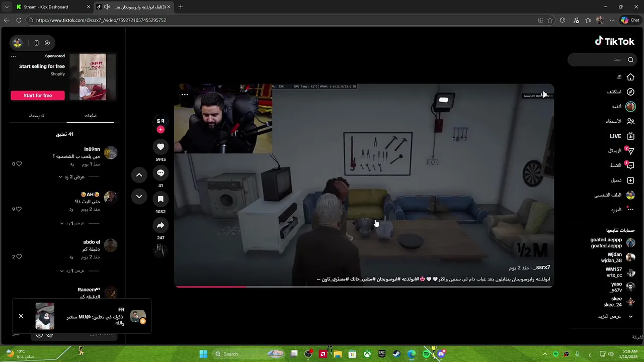The width and height of the screenshot is (644, 362).
Task: Open the Friends icon in sidebar
Action: [630, 121]
